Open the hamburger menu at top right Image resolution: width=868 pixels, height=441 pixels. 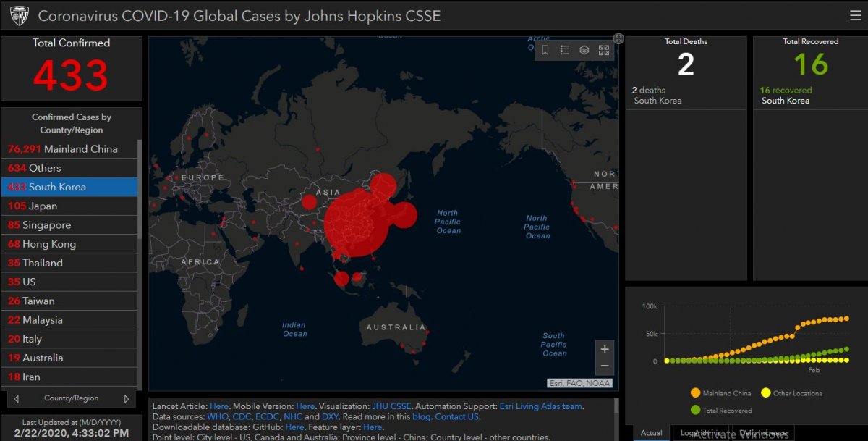[x=856, y=15]
